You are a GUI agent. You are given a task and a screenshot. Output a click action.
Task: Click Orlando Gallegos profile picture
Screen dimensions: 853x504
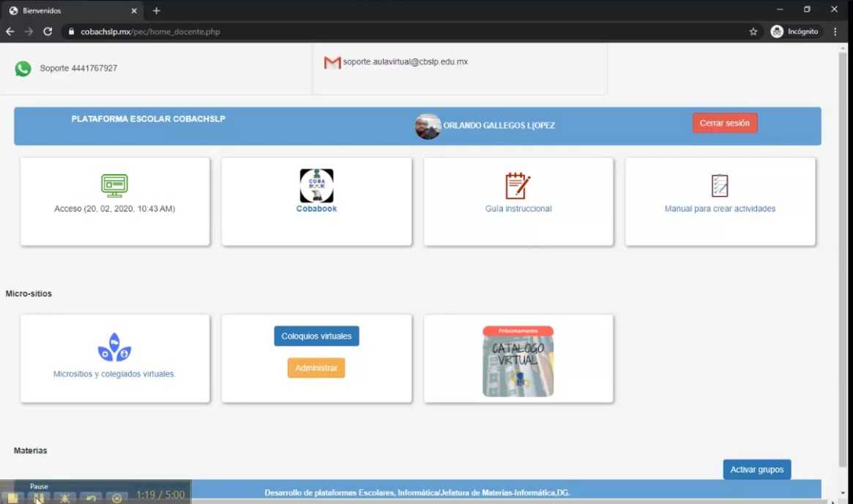coord(428,126)
